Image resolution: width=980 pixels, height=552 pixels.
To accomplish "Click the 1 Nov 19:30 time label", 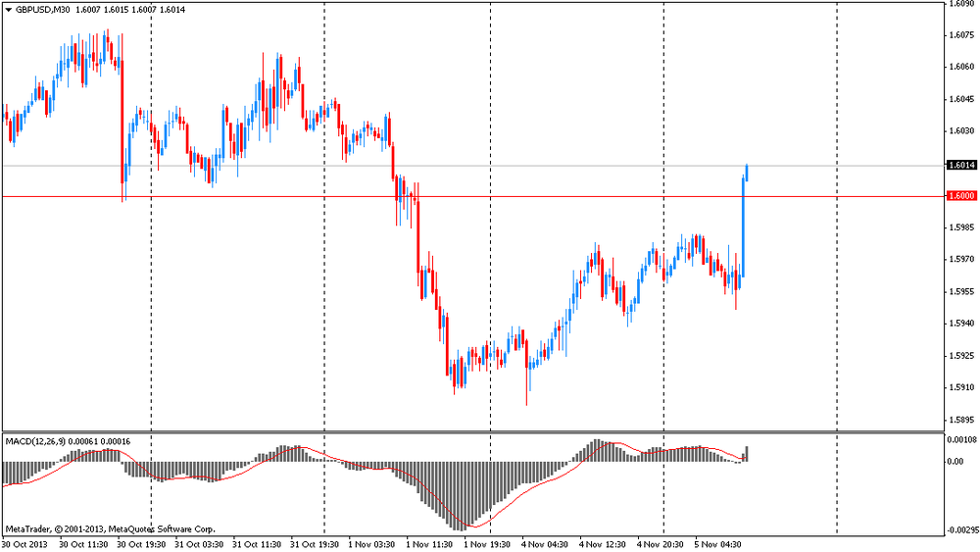I will [489, 542].
